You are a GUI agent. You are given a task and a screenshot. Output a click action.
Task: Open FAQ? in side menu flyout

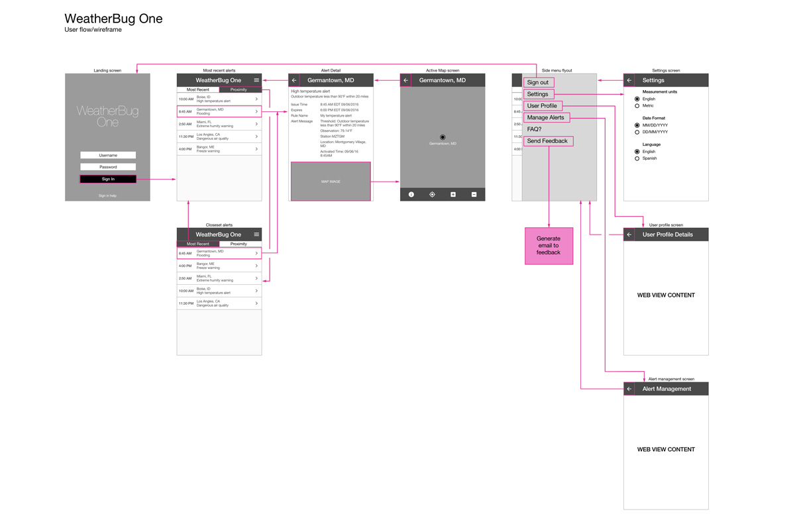(534, 129)
